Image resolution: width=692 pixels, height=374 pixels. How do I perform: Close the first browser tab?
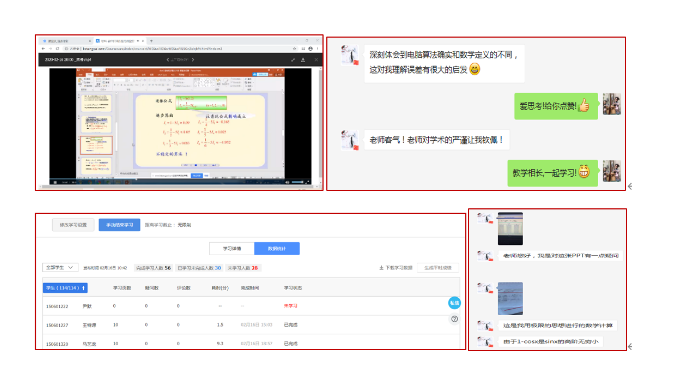[90, 41]
